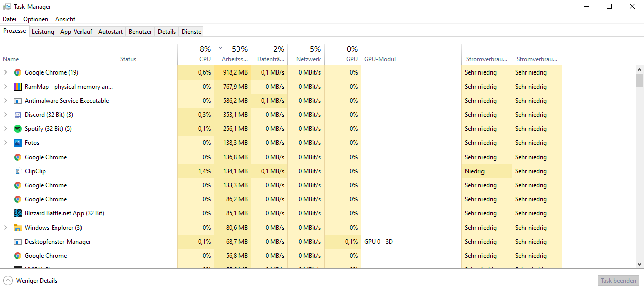Viewport: 644px width, 293px height.
Task: Click the vertical scrollbar thumb
Action: coord(639,81)
